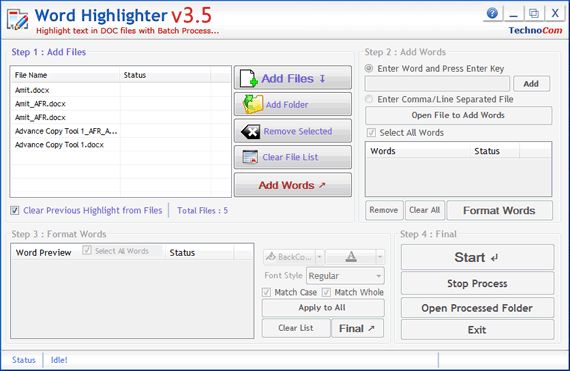
Task: Click the Add Folder icon
Action: [253, 104]
